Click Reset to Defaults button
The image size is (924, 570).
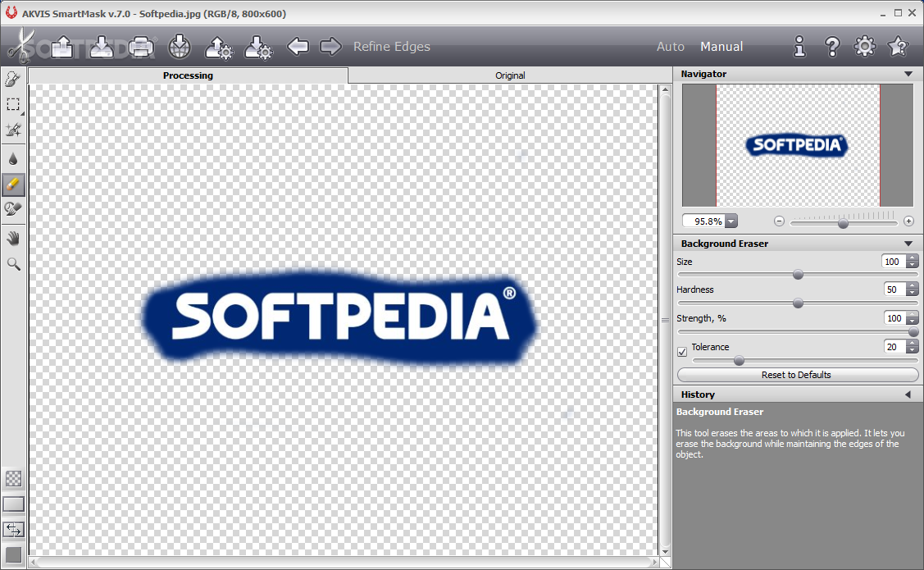click(797, 375)
